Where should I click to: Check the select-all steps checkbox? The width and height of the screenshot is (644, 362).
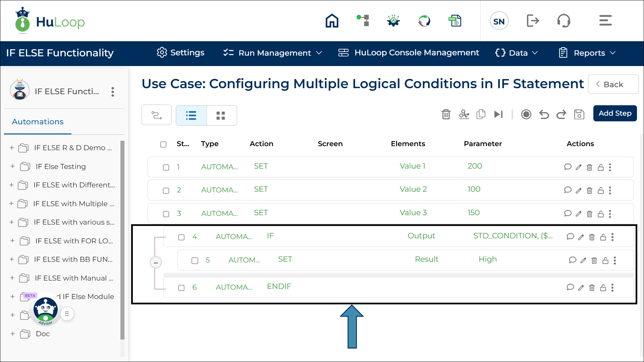163,144
